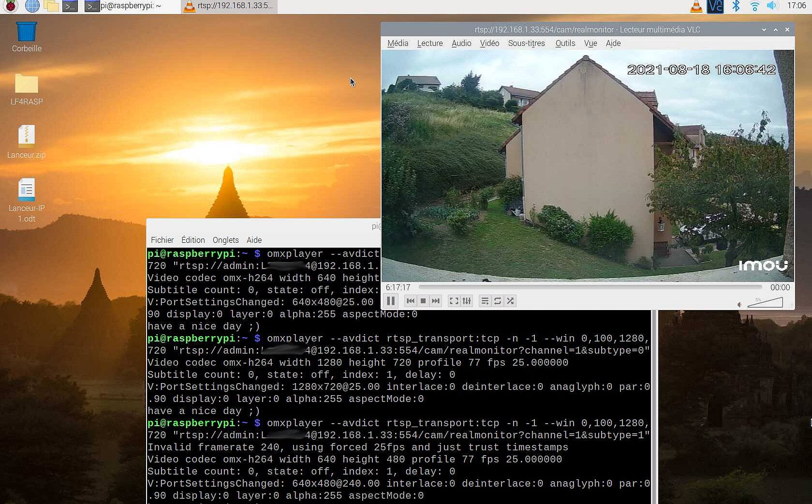
Task: Open the Sous-titres menu in VLC
Action: pyautogui.click(x=526, y=43)
